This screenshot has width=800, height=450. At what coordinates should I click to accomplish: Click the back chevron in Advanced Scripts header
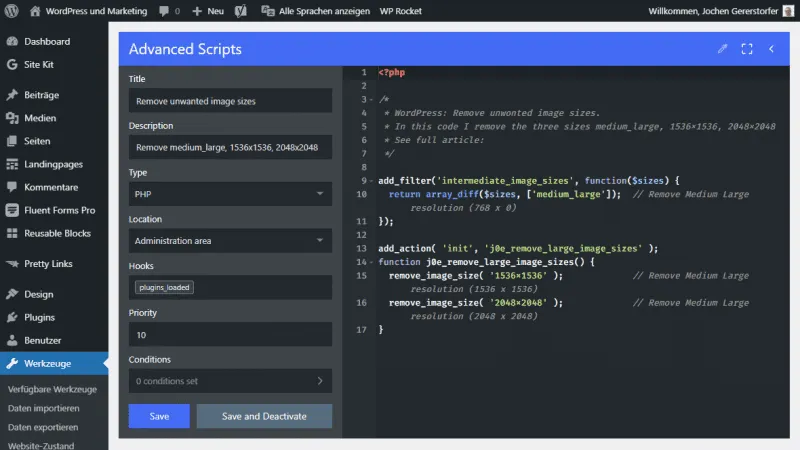(x=771, y=49)
